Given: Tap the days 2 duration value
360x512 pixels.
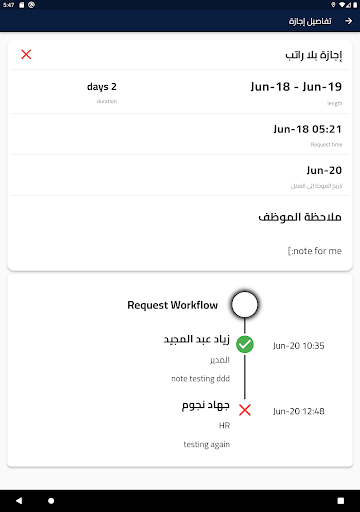Looking at the screenshot, I should click(102, 87).
